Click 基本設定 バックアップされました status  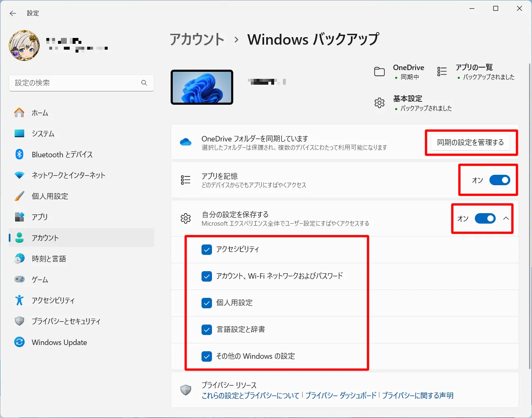coord(426,108)
